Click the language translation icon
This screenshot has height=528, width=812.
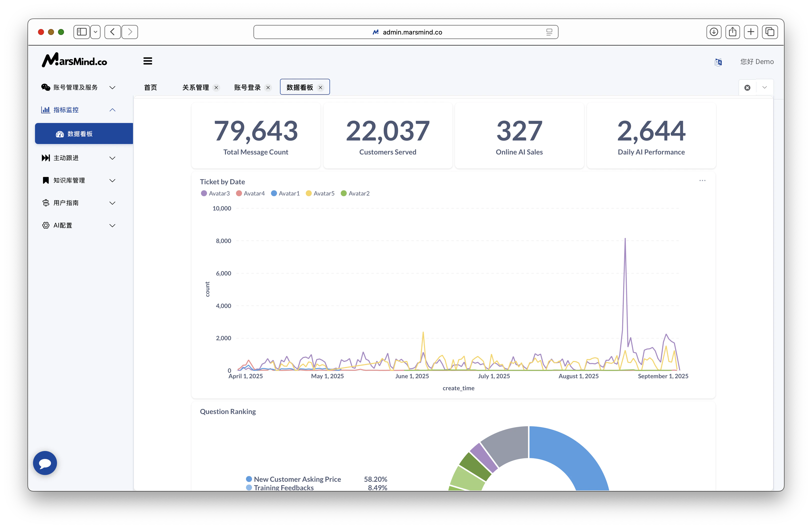[x=718, y=62]
